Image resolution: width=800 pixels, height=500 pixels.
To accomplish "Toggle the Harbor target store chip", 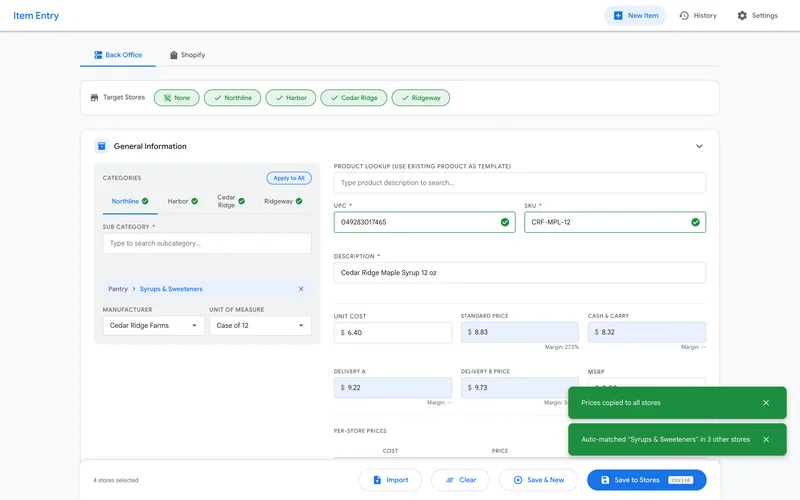I will coord(291,97).
